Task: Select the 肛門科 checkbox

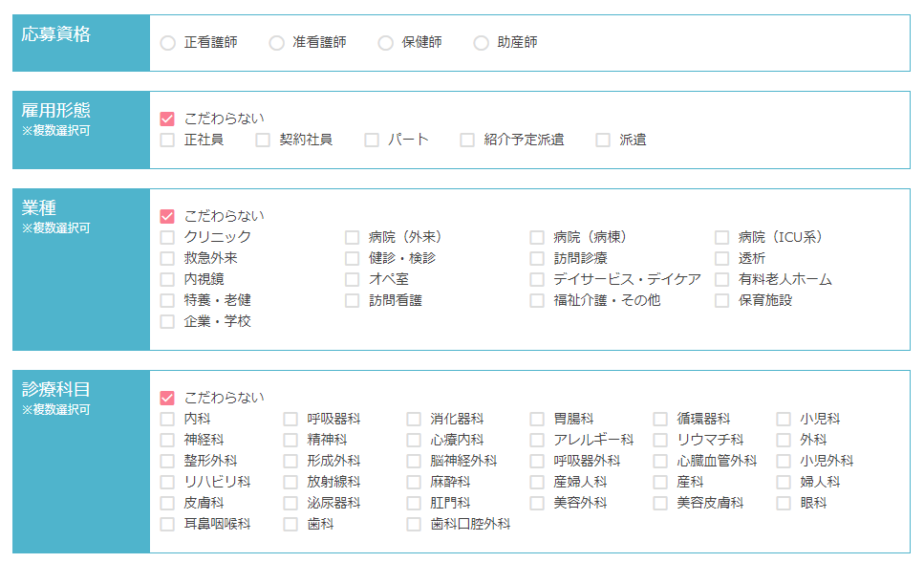Action: point(414,504)
